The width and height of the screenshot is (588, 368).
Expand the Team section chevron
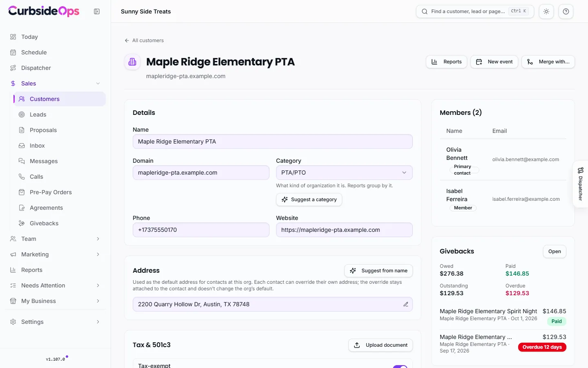point(98,239)
